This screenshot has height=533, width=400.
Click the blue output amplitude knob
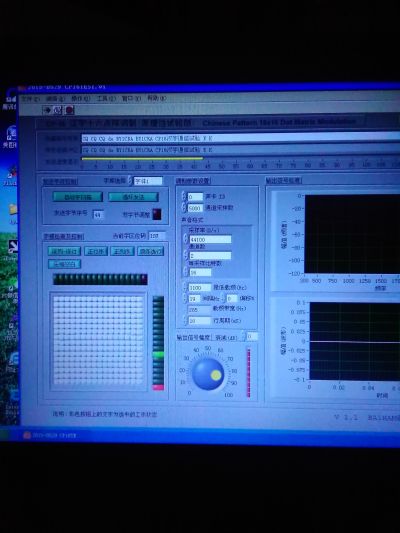pos(208,374)
